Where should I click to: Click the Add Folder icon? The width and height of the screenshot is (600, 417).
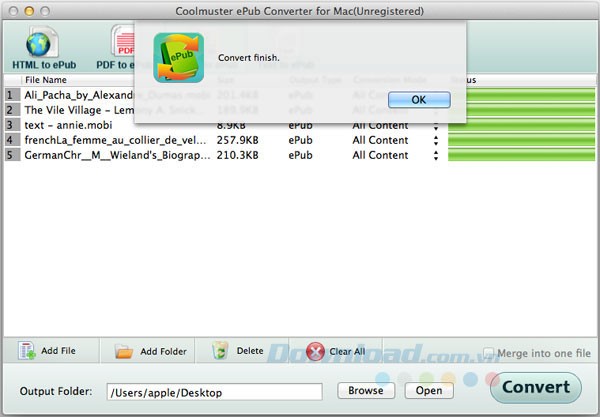[124, 351]
